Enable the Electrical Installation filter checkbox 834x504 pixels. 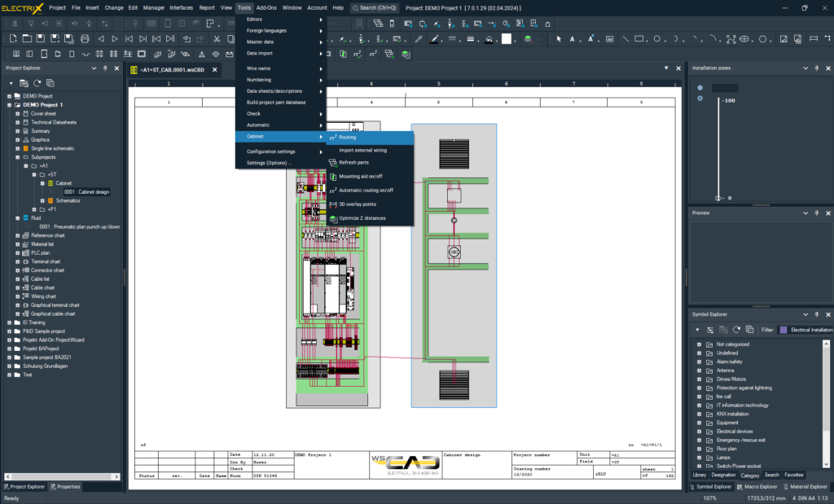784,330
